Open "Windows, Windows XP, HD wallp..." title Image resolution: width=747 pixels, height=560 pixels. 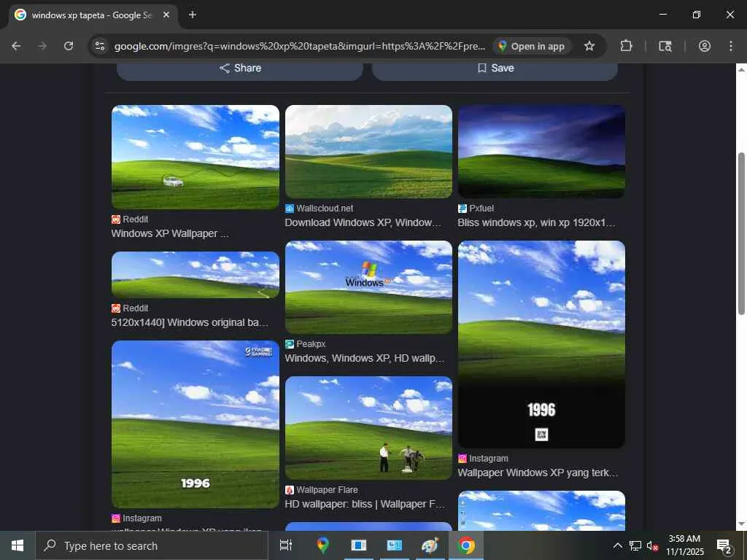pyautogui.click(x=365, y=358)
